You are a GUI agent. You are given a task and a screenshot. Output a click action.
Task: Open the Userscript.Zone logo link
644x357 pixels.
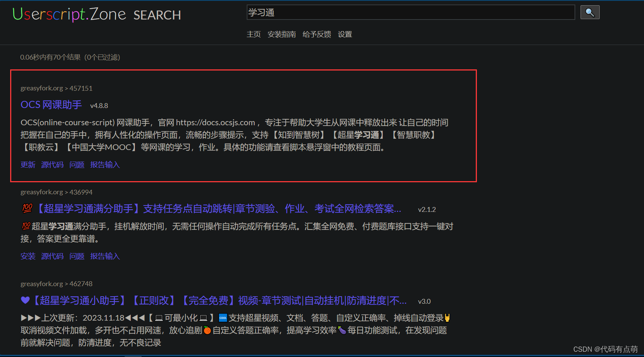[69, 14]
